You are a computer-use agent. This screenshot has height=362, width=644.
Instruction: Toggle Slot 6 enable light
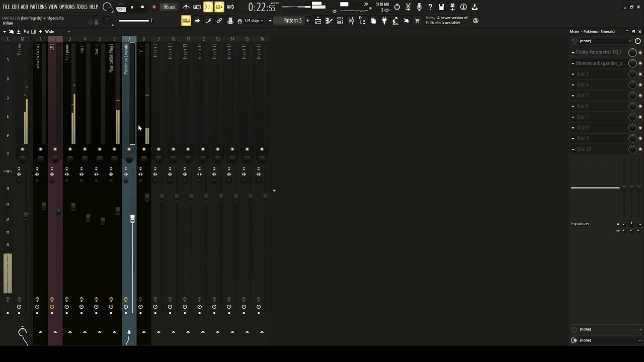point(640,106)
